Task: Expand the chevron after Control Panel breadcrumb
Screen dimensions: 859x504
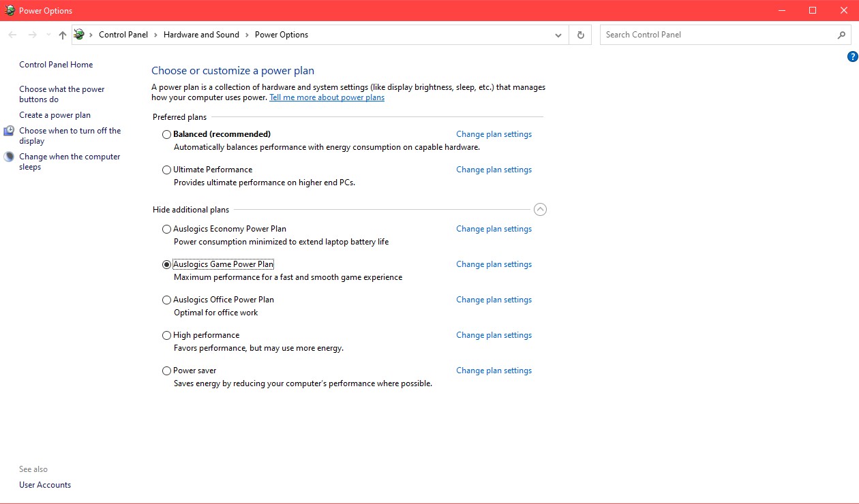Action: pos(155,35)
